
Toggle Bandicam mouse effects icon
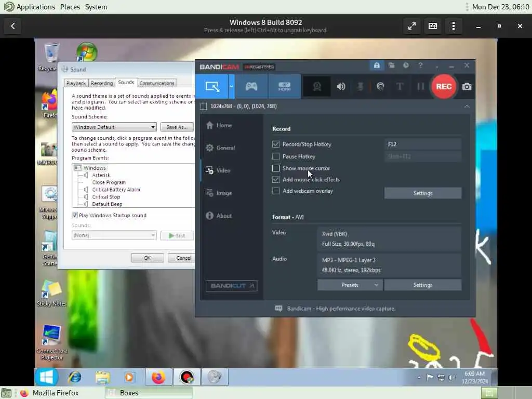tap(380, 87)
